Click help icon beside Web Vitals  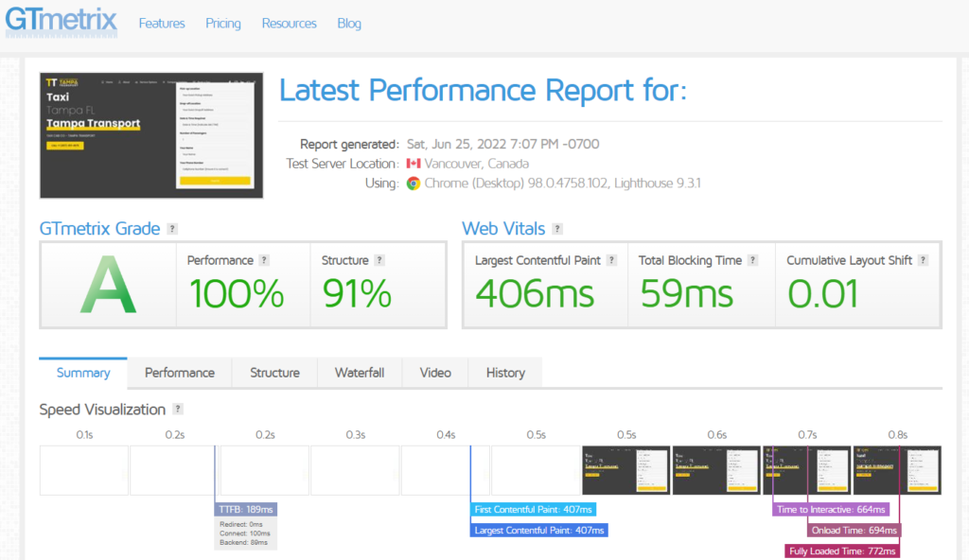pos(557,229)
